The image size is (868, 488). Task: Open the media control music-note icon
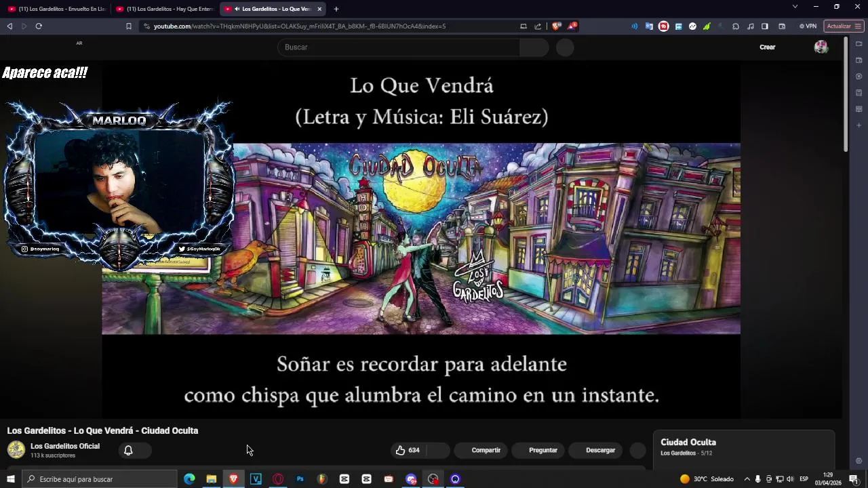click(x=751, y=26)
